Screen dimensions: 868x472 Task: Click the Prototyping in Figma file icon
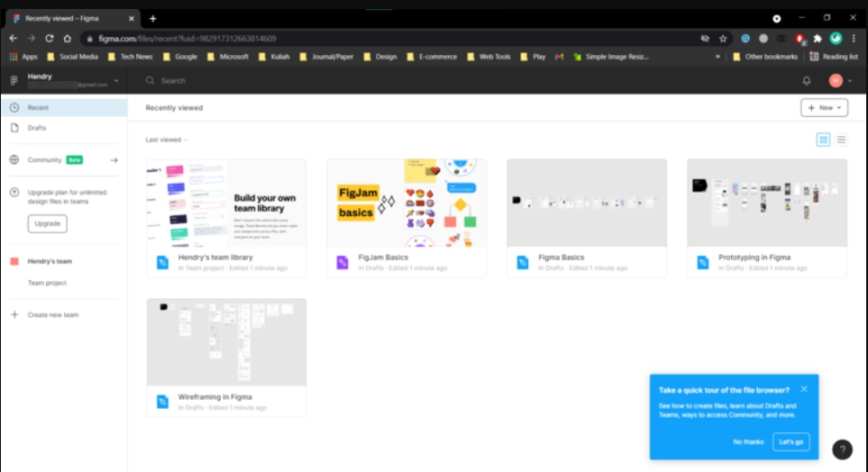click(x=703, y=262)
